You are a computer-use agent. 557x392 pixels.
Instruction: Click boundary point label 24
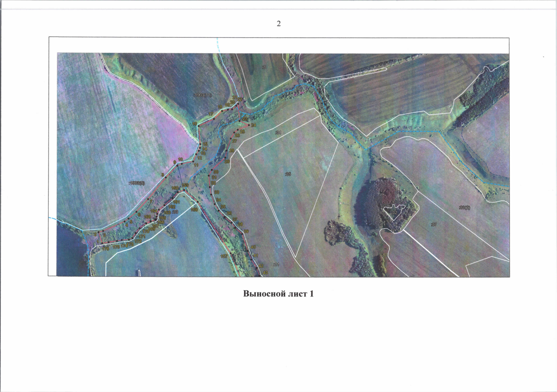tap(253, 125)
